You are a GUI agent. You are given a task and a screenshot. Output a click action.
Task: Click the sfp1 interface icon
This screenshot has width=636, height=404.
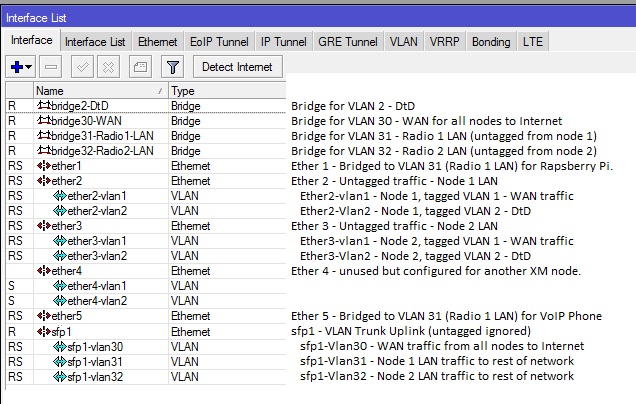[43, 331]
